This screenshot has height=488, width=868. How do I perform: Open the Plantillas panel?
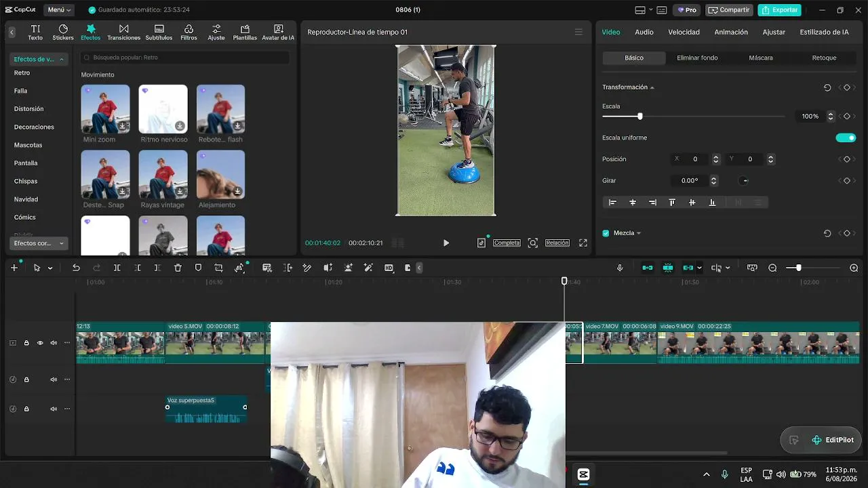click(245, 32)
